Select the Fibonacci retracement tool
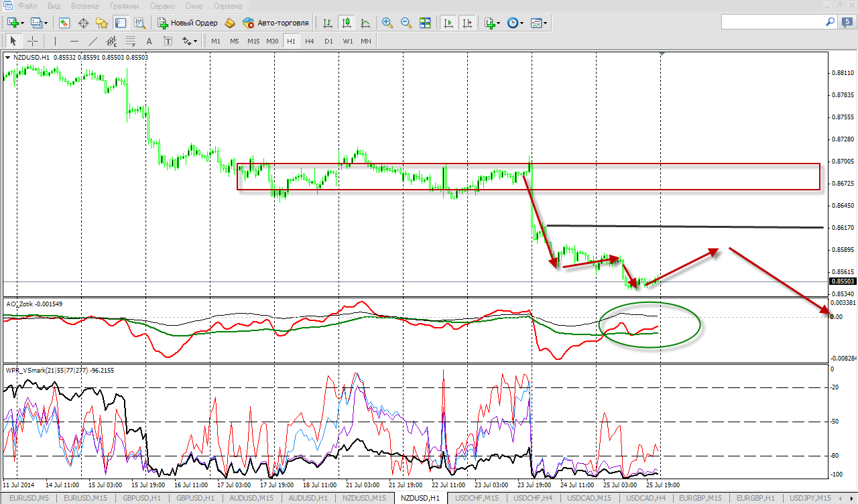 [131, 41]
